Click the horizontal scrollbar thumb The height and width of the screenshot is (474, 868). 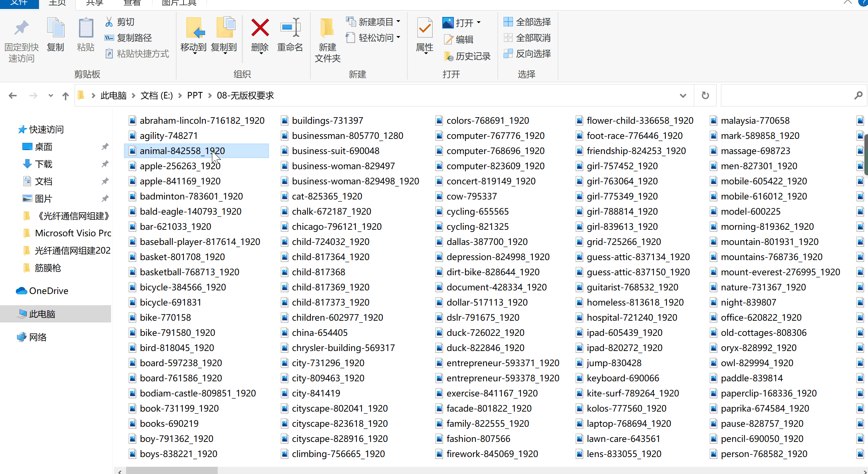172,470
